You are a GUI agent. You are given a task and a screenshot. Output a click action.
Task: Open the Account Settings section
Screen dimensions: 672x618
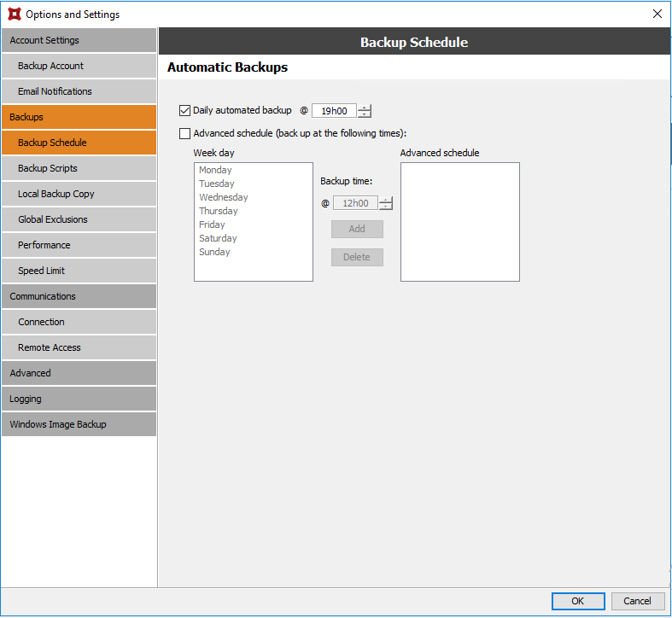pyautogui.click(x=79, y=40)
